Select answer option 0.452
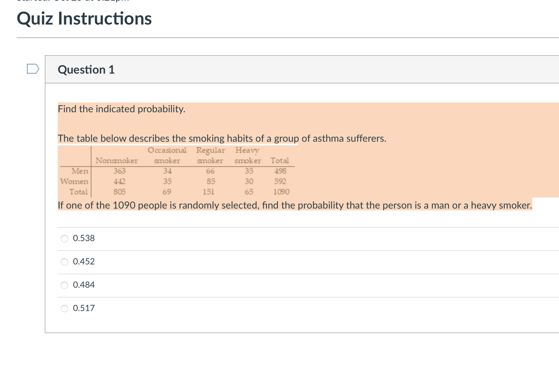This screenshot has height=392, width=559. (64, 262)
